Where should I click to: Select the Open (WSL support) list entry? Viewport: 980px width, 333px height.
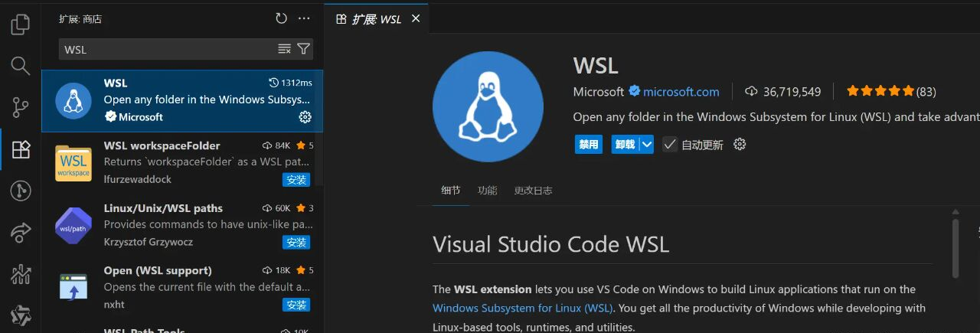[x=182, y=288]
